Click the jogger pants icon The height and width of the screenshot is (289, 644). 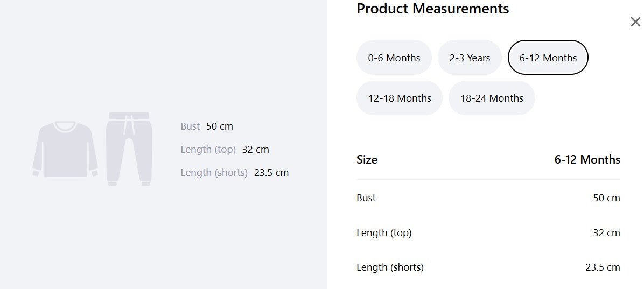click(129, 149)
